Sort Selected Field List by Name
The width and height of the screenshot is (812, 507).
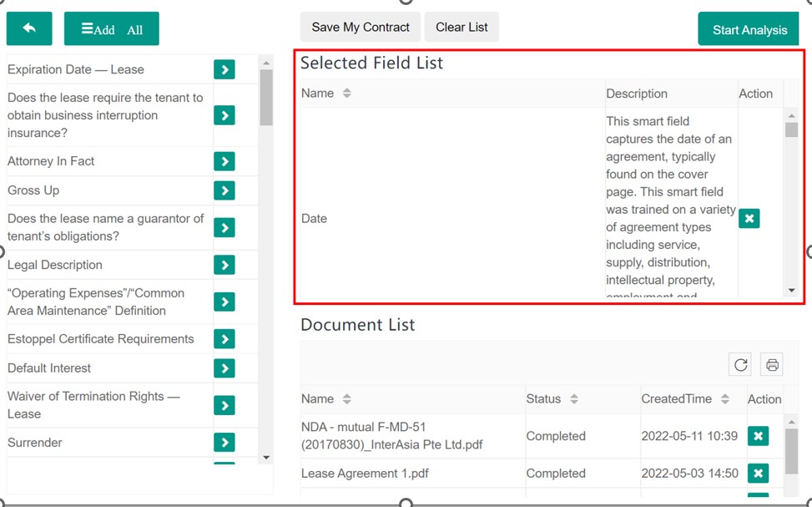click(346, 94)
